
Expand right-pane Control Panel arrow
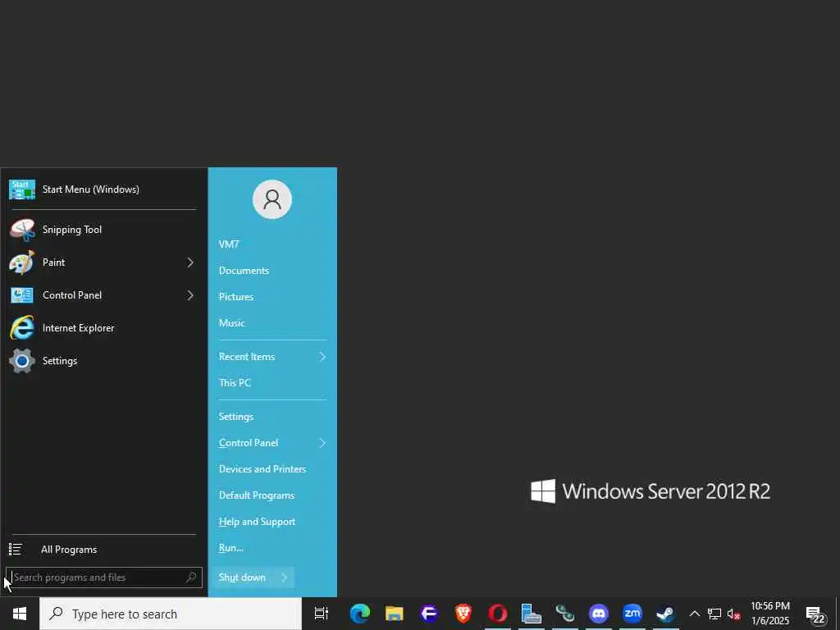(322, 443)
